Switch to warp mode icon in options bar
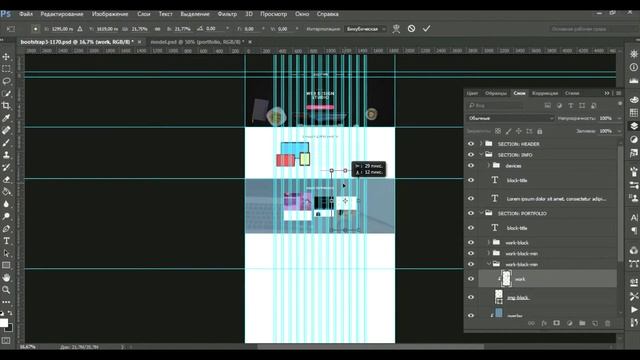 click(396, 29)
